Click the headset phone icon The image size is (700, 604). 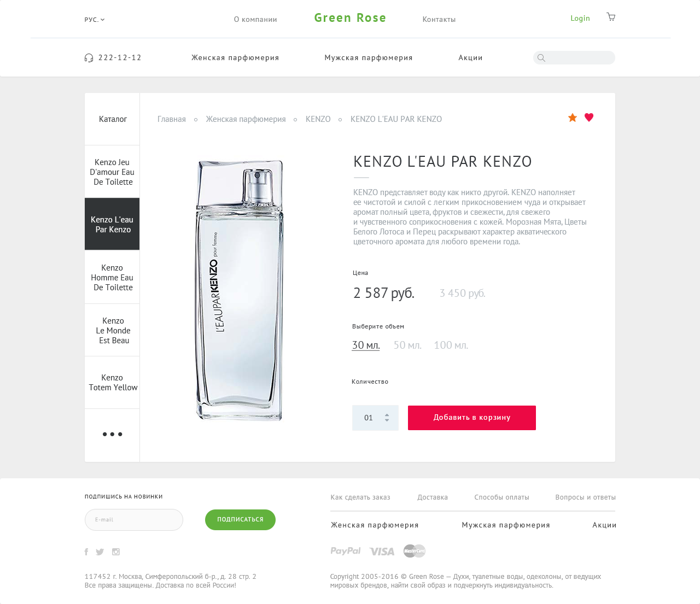[x=89, y=58]
